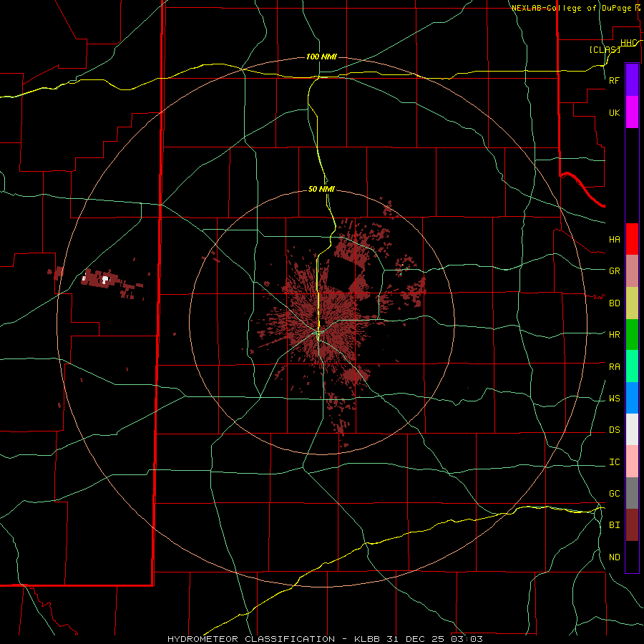This screenshot has width=644, height=644.
Task: Click the HR green legend swatch
Action: click(x=632, y=335)
